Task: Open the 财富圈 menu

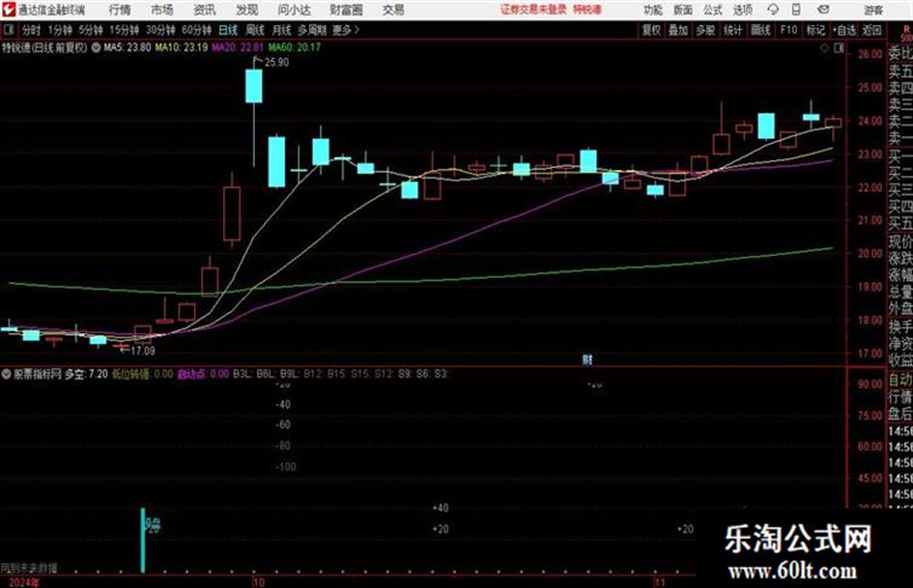Action: click(x=346, y=10)
